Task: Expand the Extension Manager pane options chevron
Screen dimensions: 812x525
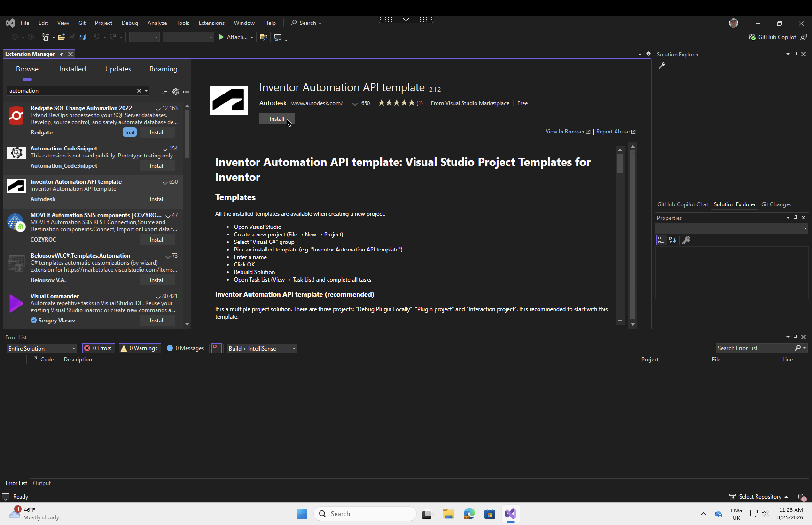Action: [640, 54]
